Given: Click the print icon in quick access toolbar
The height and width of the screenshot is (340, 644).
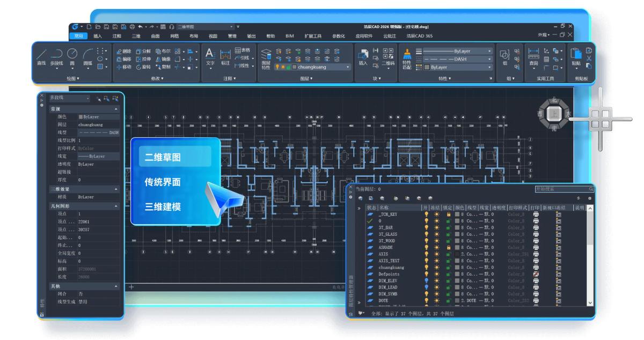Looking at the screenshot, I should click(x=132, y=26).
